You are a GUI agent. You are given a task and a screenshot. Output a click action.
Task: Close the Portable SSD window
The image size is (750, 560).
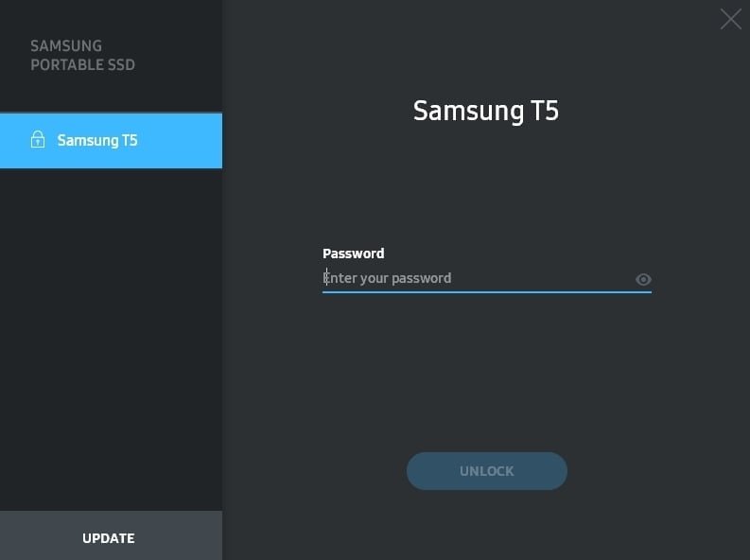(730, 19)
